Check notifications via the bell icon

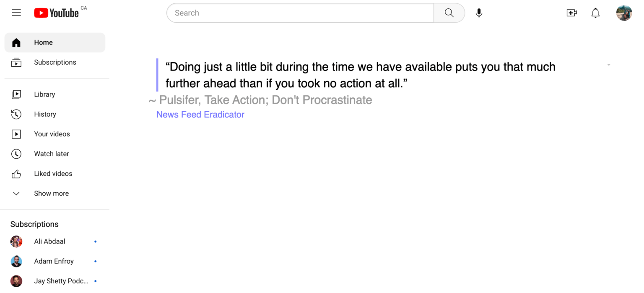click(x=595, y=13)
